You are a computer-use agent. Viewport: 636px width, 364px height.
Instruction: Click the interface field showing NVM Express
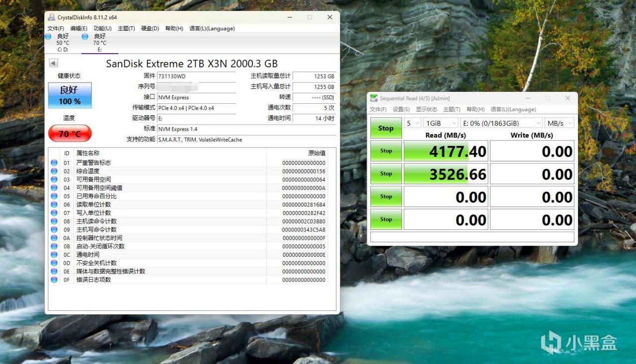pyautogui.click(x=196, y=97)
